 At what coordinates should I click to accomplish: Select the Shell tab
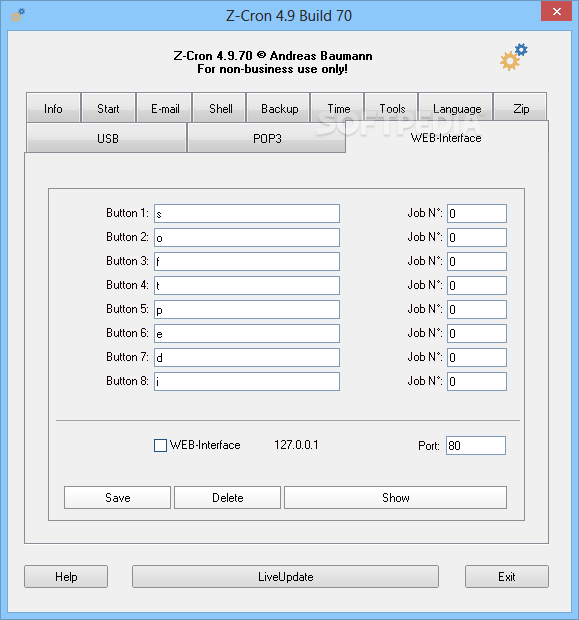[x=219, y=108]
